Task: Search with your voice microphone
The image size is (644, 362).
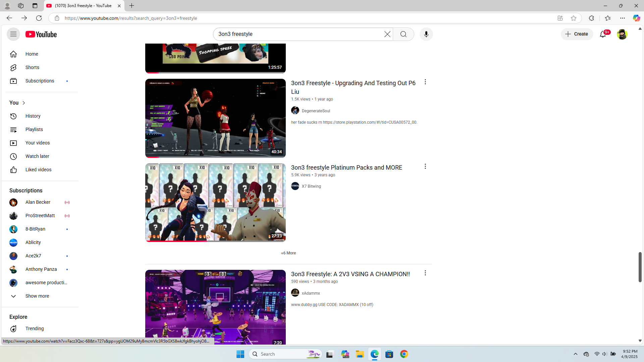Action: click(x=426, y=34)
